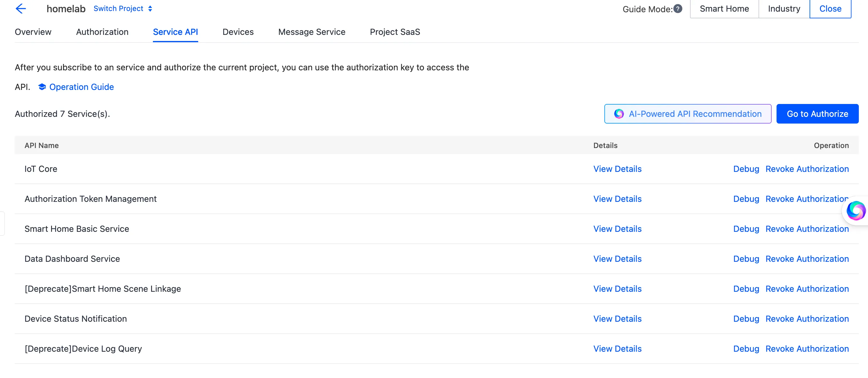This screenshot has height=378, width=868.
Task: Close the guide mode
Action: point(830,9)
